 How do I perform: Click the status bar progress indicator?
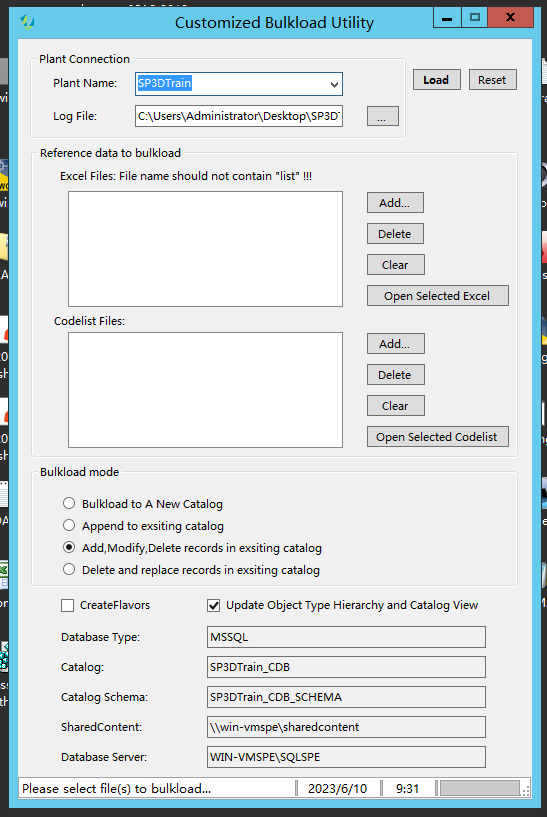tap(480, 788)
